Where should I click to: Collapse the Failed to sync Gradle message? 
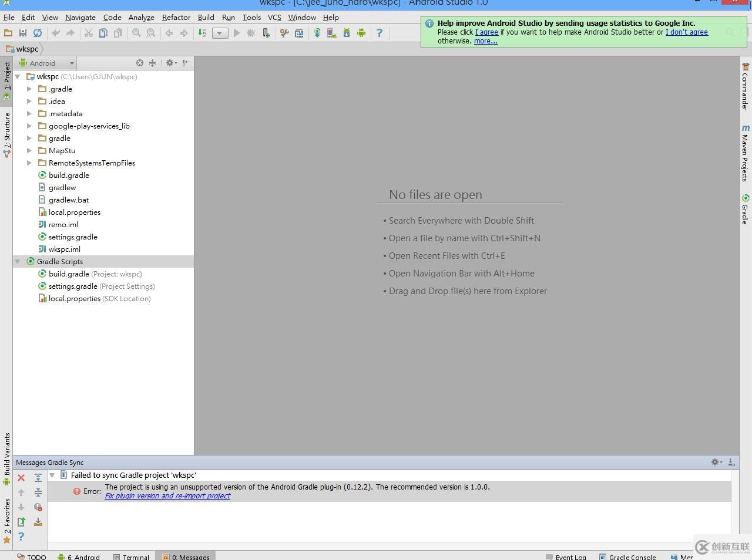coord(52,475)
